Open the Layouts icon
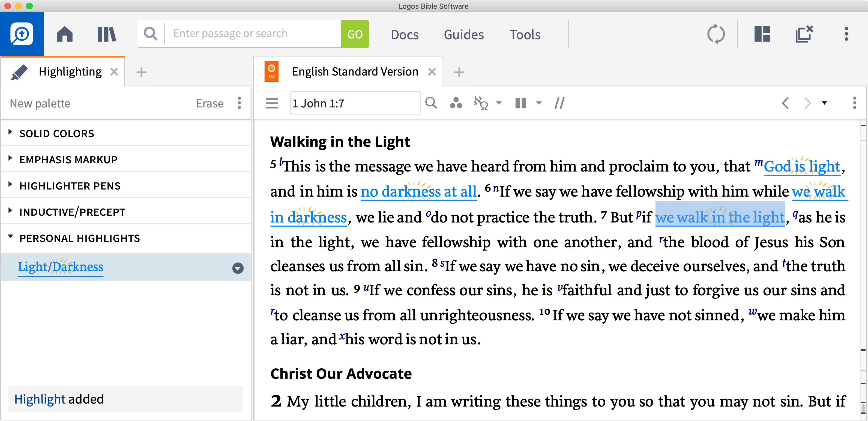The image size is (868, 421). point(762,34)
